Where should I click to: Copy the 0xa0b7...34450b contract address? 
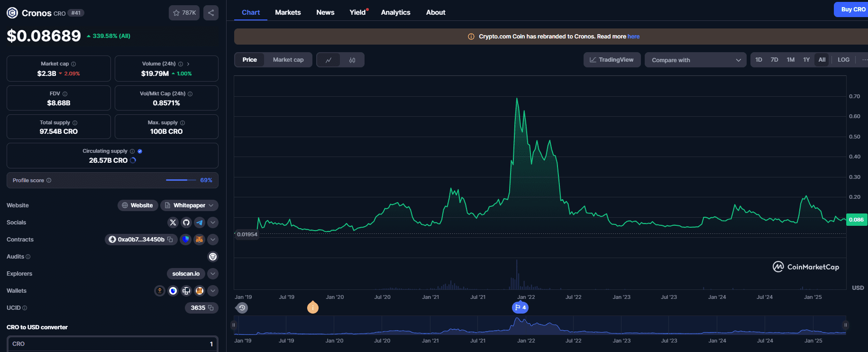(x=170, y=240)
